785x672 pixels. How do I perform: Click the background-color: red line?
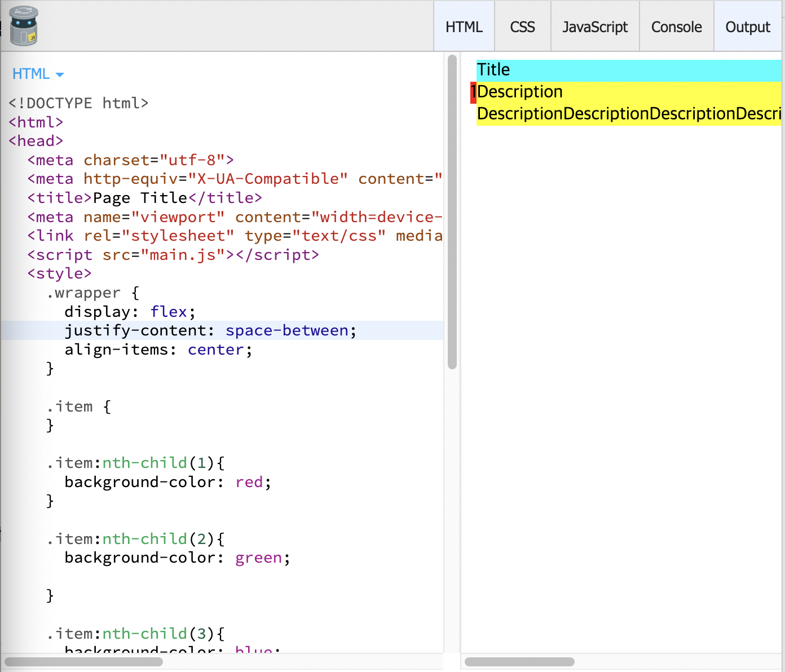pos(168,482)
